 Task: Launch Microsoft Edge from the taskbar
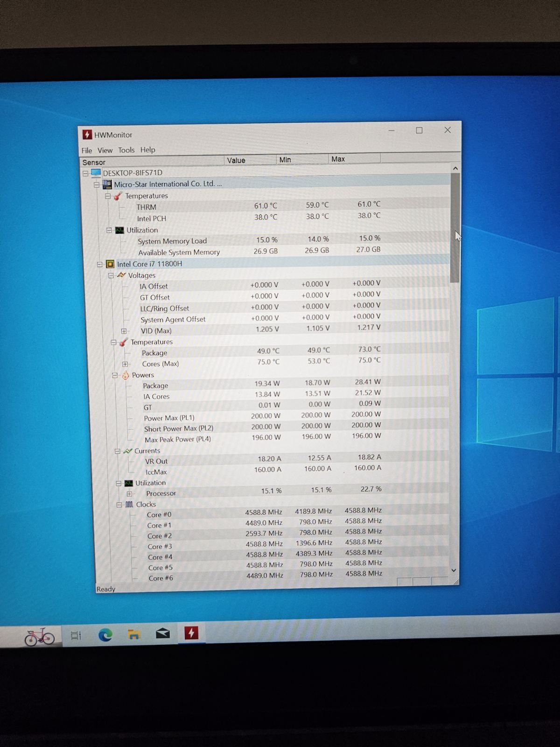(105, 634)
